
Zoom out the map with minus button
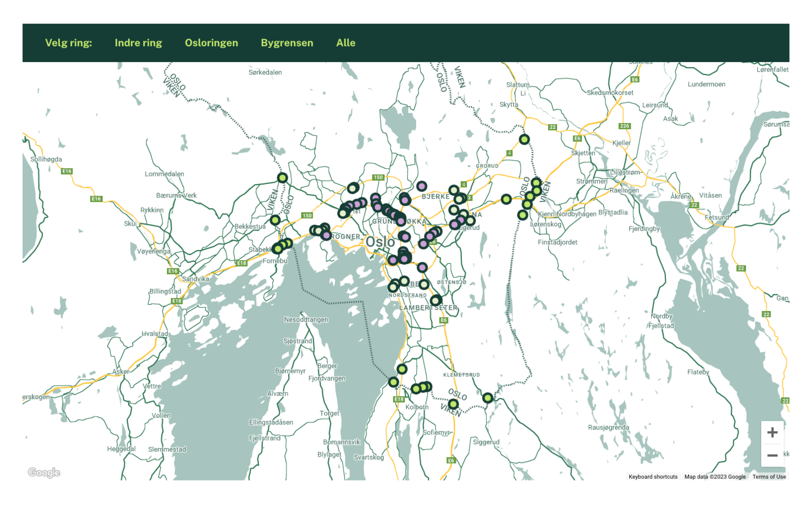[772, 455]
